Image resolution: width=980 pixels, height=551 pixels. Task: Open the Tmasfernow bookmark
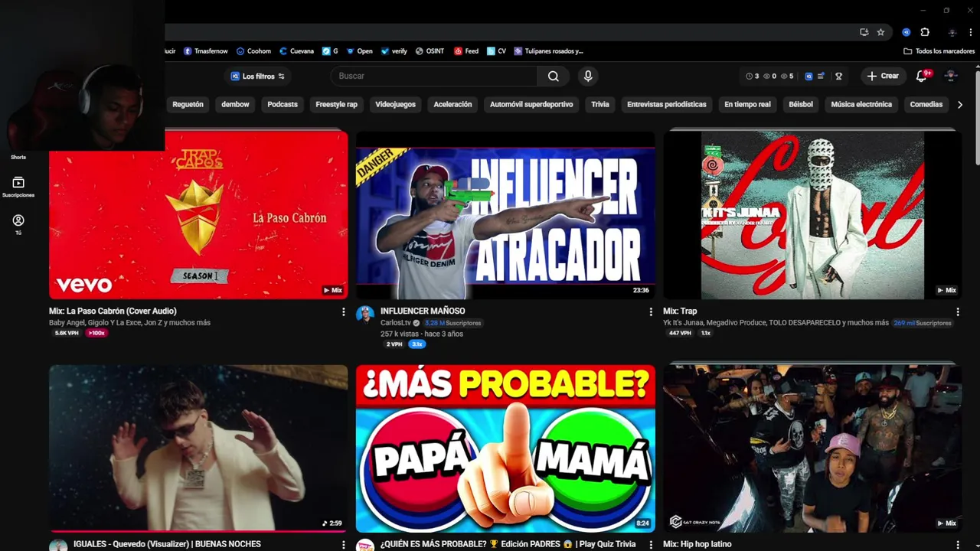[x=205, y=51]
